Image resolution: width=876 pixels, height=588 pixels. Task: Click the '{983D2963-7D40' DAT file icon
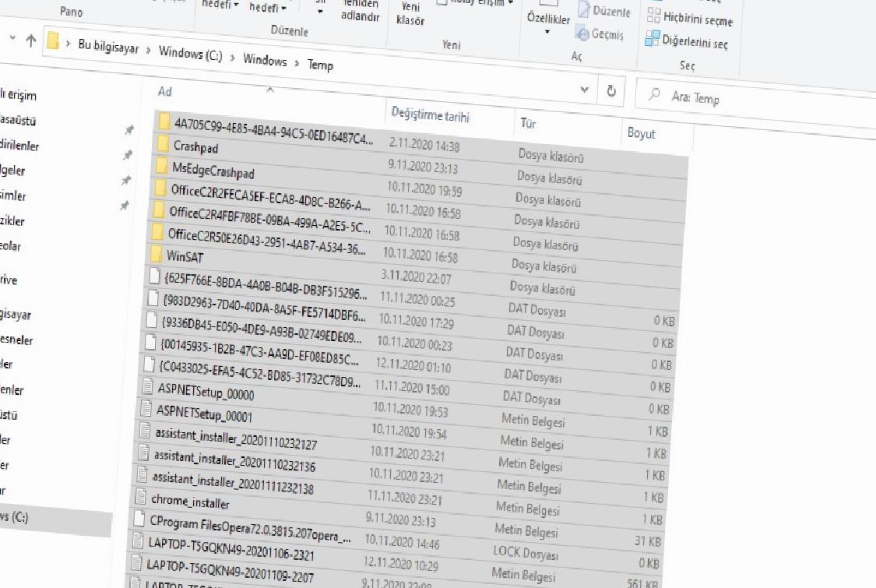(x=153, y=298)
